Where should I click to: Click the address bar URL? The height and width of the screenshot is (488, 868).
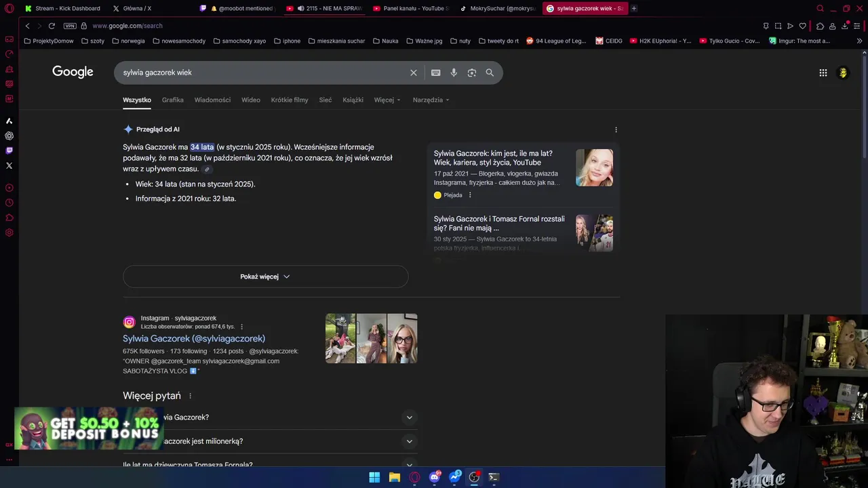127,26
